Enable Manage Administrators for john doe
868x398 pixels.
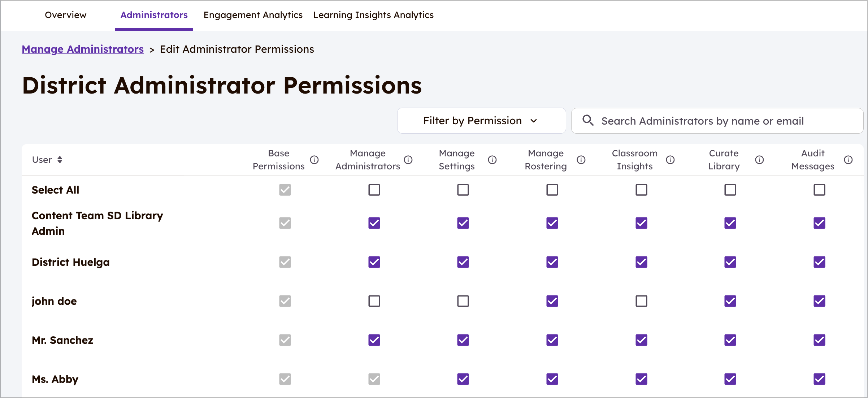(x=374, y=301)
